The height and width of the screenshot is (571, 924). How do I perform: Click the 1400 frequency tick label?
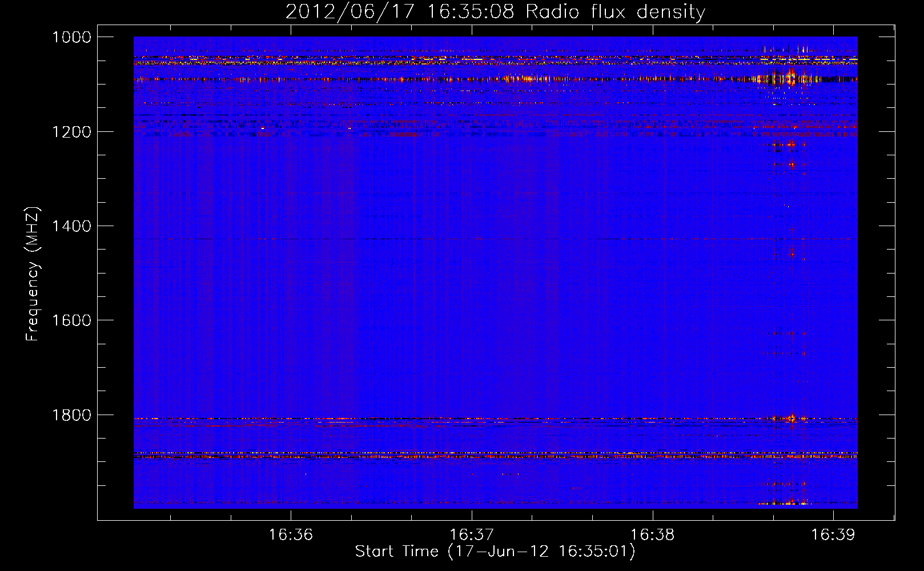click(72, 226)
